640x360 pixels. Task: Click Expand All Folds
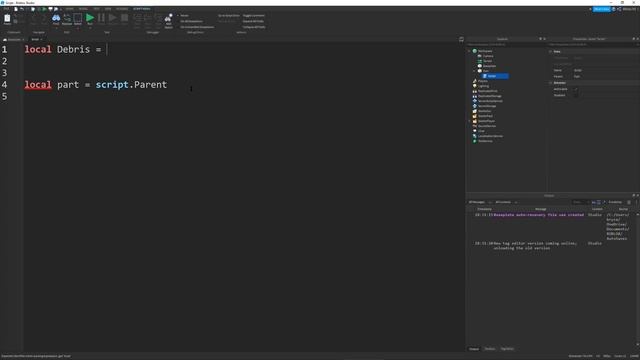click(x=253, y=21)
